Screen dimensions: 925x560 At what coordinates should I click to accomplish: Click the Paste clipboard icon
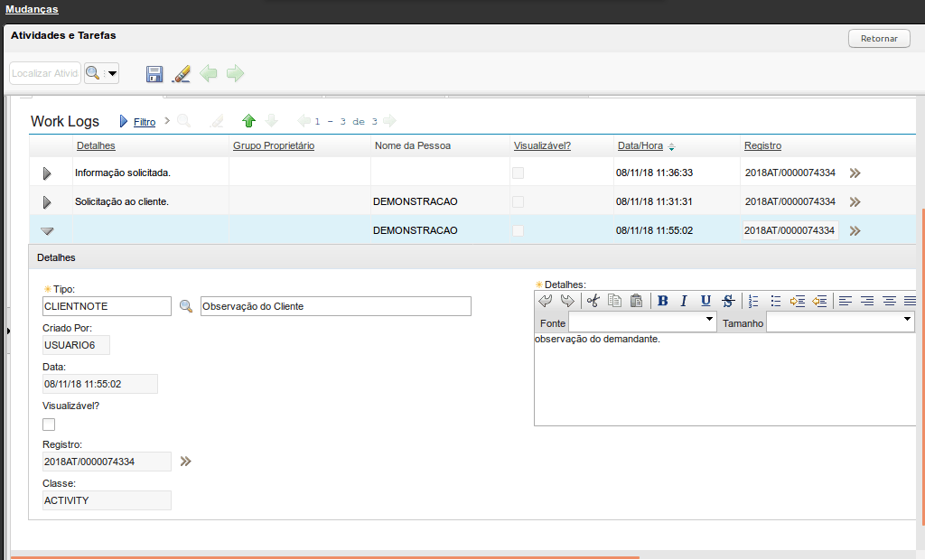[x=636, y=301]
